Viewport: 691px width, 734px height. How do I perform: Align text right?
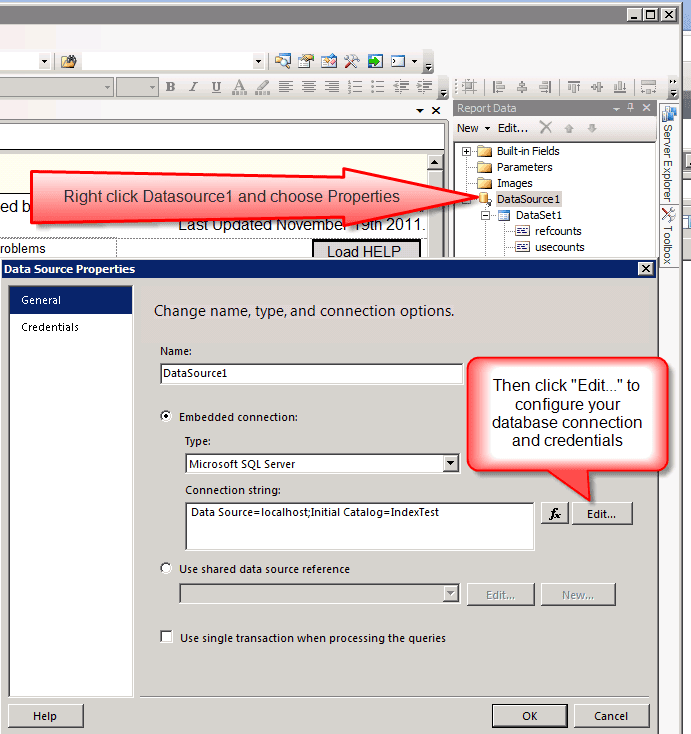332,87
